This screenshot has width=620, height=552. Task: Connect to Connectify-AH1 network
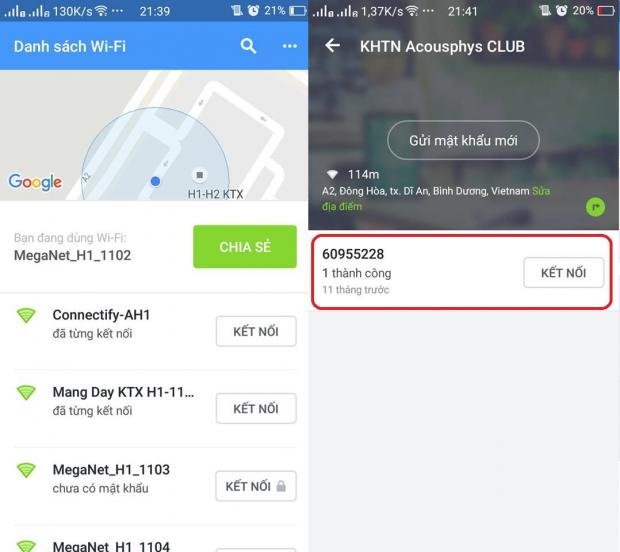[x=256, y=331]
